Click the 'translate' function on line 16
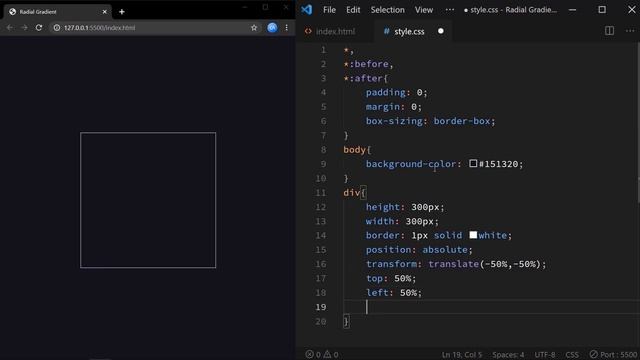640x360 pixels. (453, 264)
